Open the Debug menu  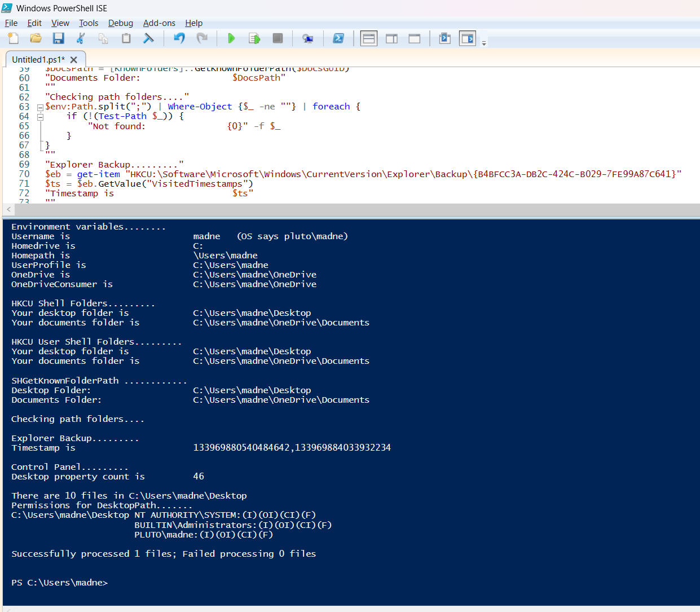point(121,23)
